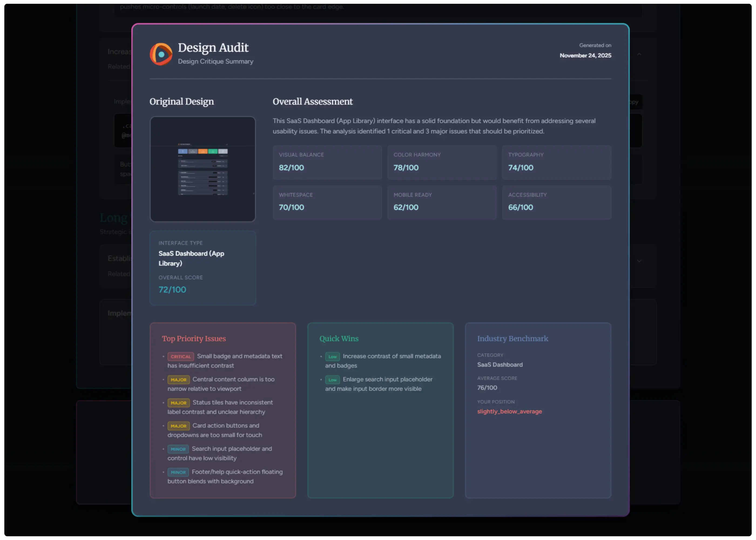Collapse the section using the top-right chevron

639,54
